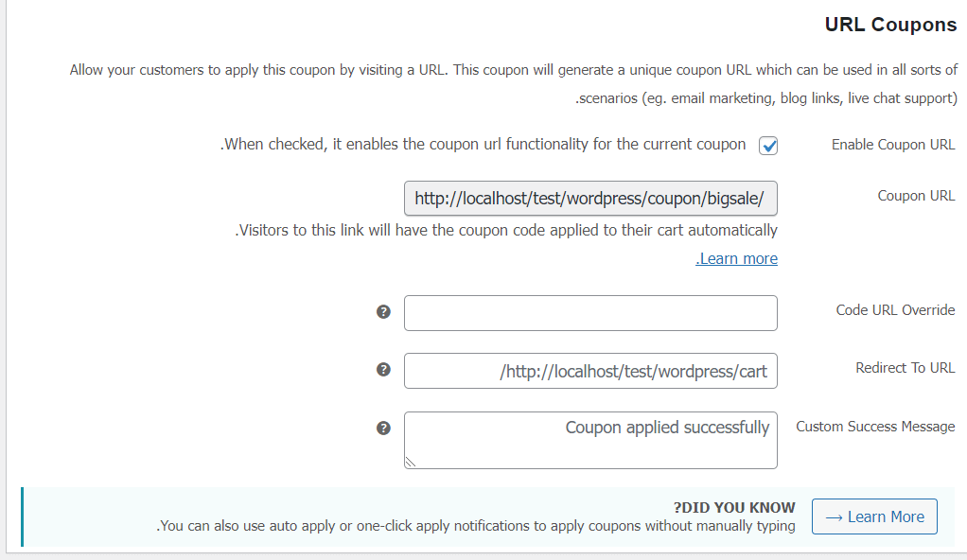Click into the Redirect To URL input
The width and height of the screenshot is (967, 560).
(x=590, y=371)
